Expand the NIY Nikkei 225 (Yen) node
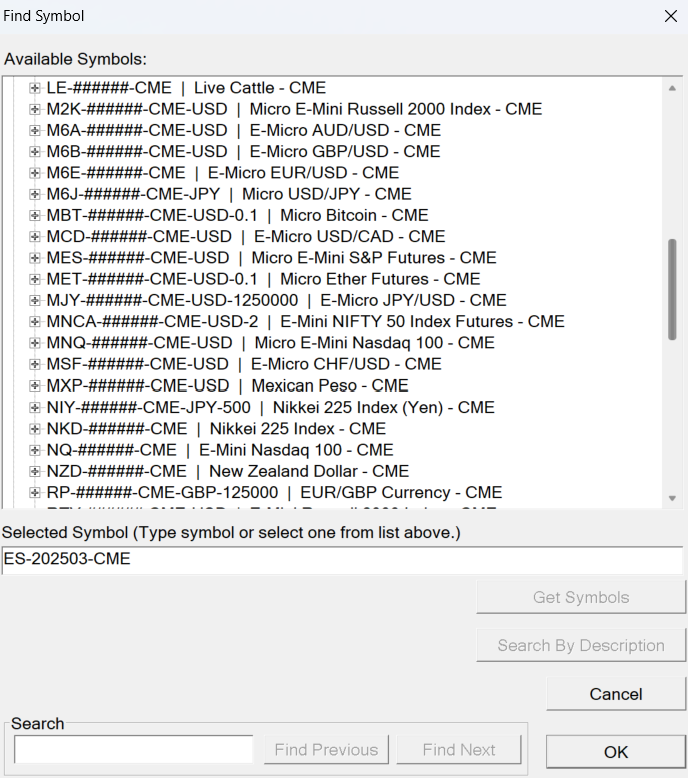The width and height of the screenshot is (688, 778). (34, 408)
